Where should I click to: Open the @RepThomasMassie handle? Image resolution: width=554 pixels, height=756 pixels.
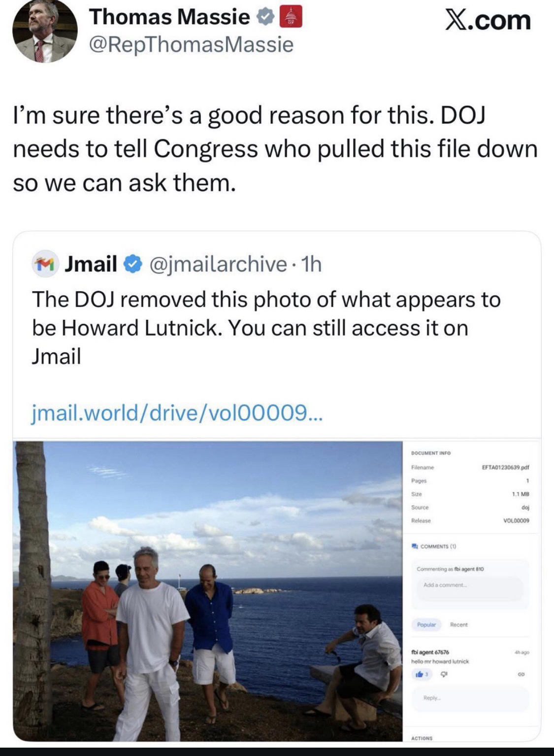point(191,45)
